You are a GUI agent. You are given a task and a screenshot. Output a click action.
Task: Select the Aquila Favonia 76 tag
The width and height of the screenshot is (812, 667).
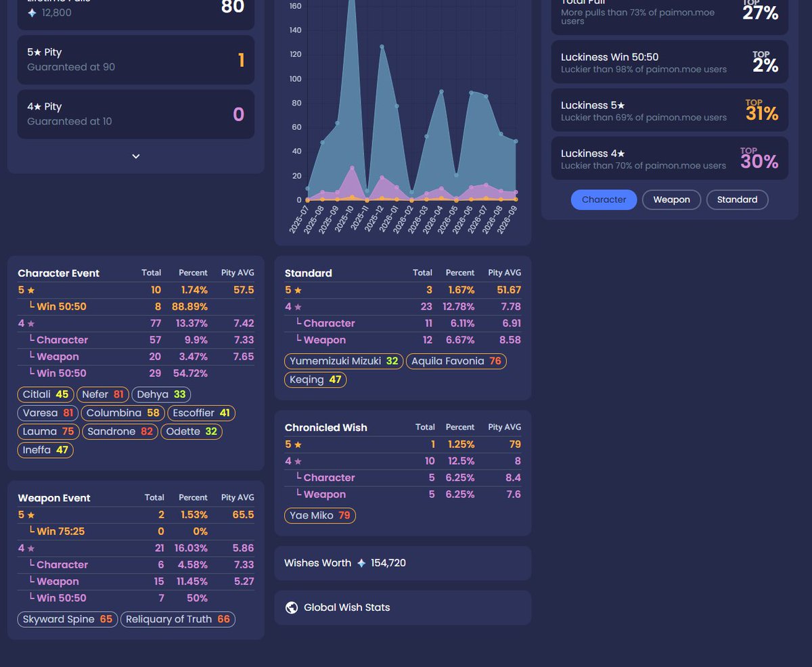pos(456,361)
